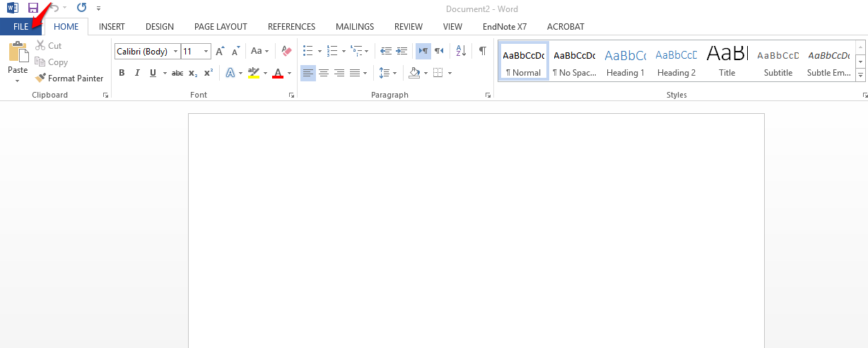
Task: Click the Borders grid icon
Action: [x=438, y=73]
